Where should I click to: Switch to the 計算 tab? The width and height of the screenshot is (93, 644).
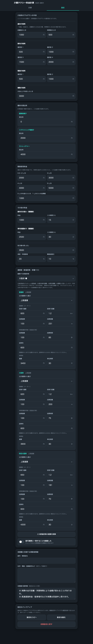click(x=30, y=8)
